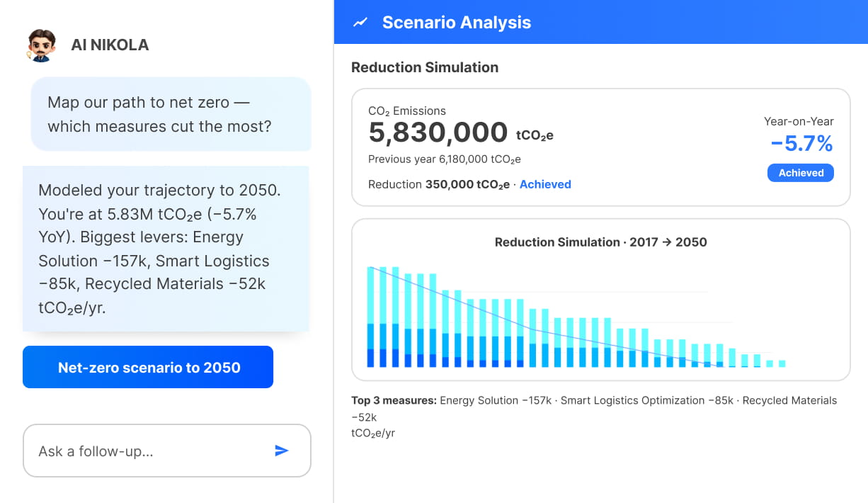Click the Previous year 6,180,000 text
Image resolution: width=868 pixels, height=503 pixels.
tap(445, 159)
